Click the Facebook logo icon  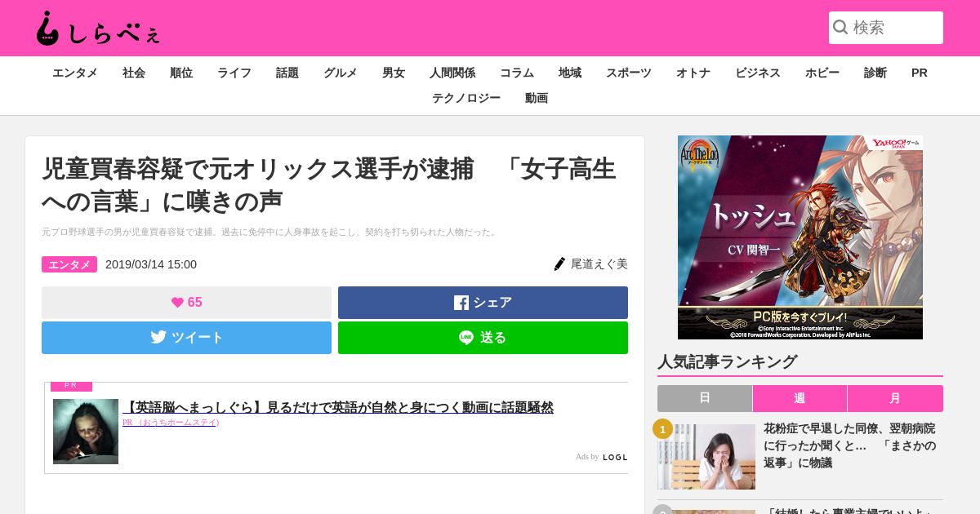tap(461, 303)
